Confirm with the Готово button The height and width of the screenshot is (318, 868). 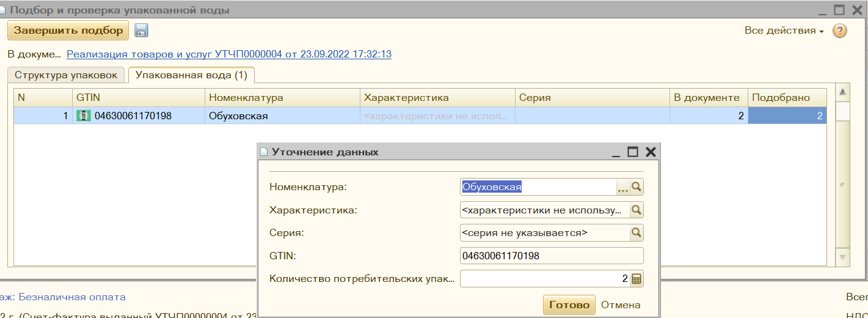click(x=569, y=305)
